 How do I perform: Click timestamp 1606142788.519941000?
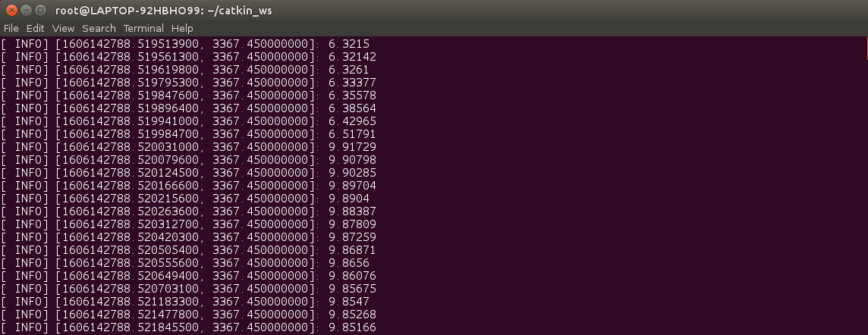tap(132, 121)
